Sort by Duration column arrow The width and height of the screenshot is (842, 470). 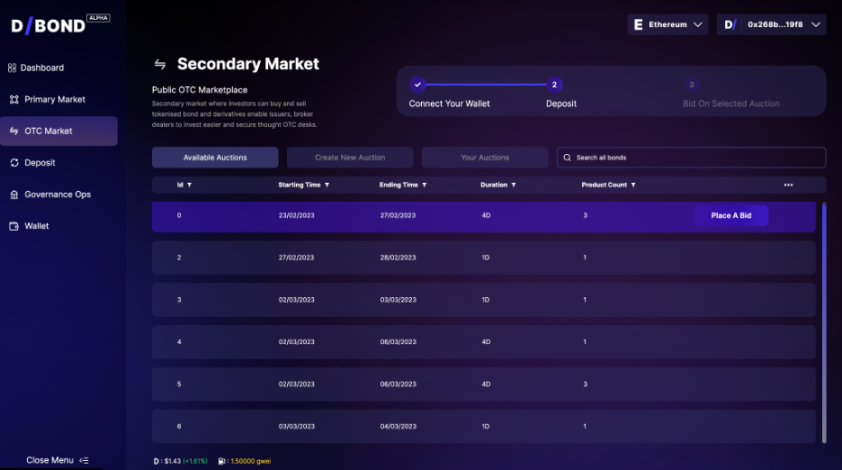tap(513, 185)
